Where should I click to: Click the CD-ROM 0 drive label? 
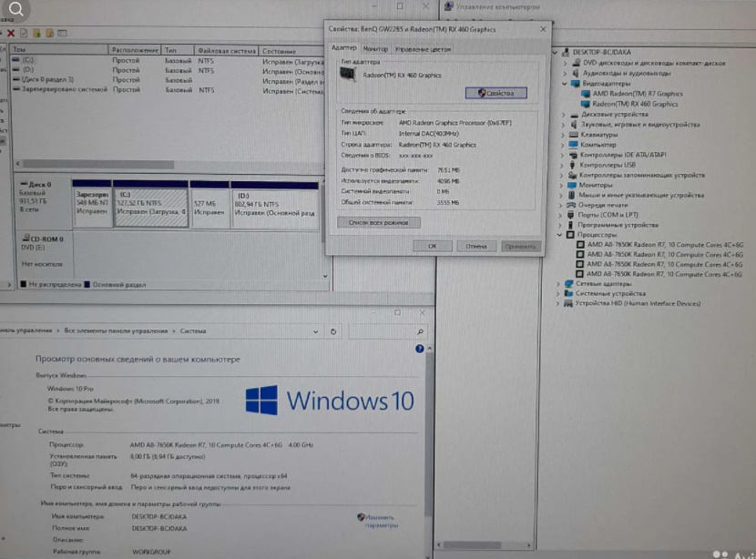pos(45,252)
